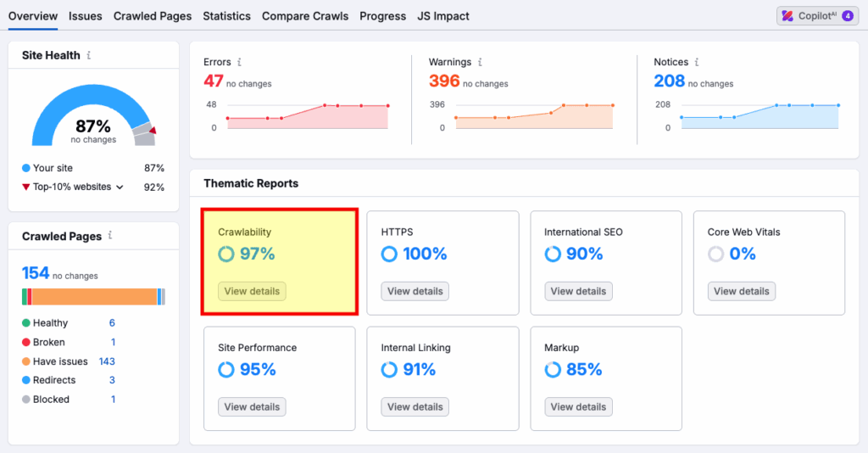This screenshot has height=453, width=868.
Task: Click the Copilot sparkle logo icon
Action: (x=787, y=16)
